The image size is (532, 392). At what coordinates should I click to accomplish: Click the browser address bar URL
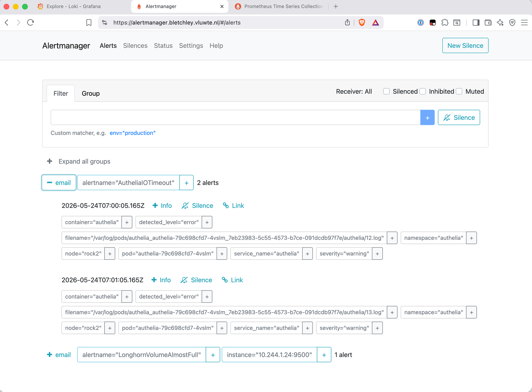tap(177, 23)
